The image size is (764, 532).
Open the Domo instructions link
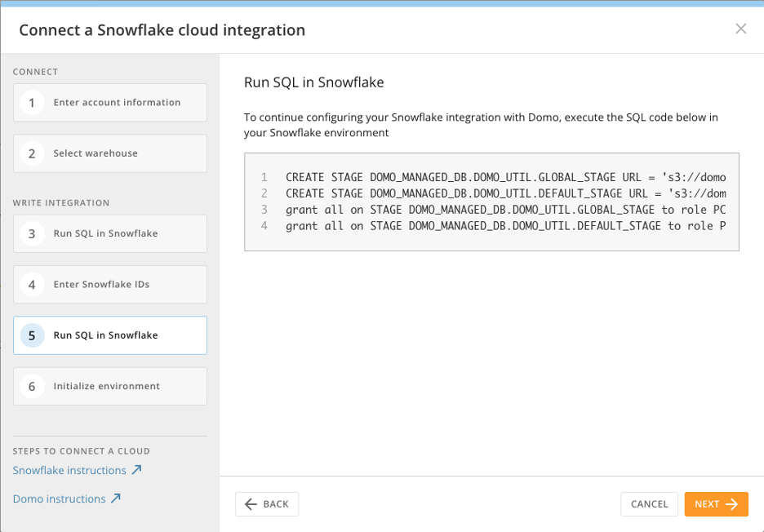coord(59,499)
